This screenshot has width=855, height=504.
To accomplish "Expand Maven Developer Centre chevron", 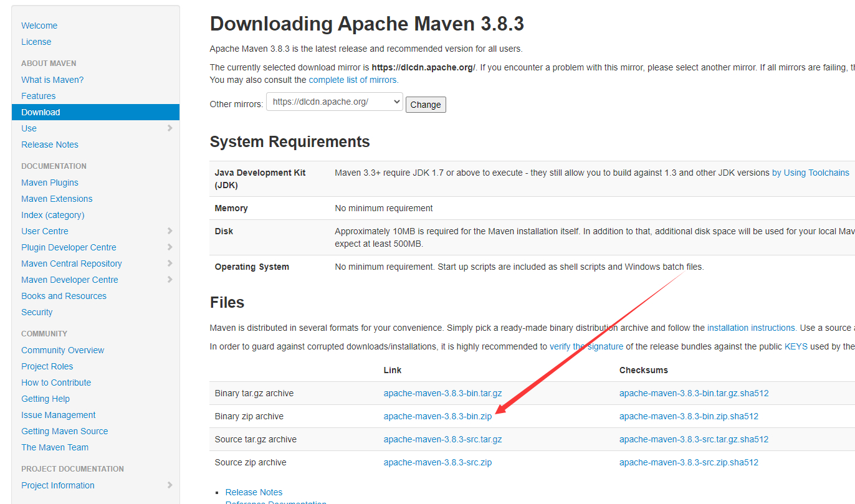I will pos(170,279).
